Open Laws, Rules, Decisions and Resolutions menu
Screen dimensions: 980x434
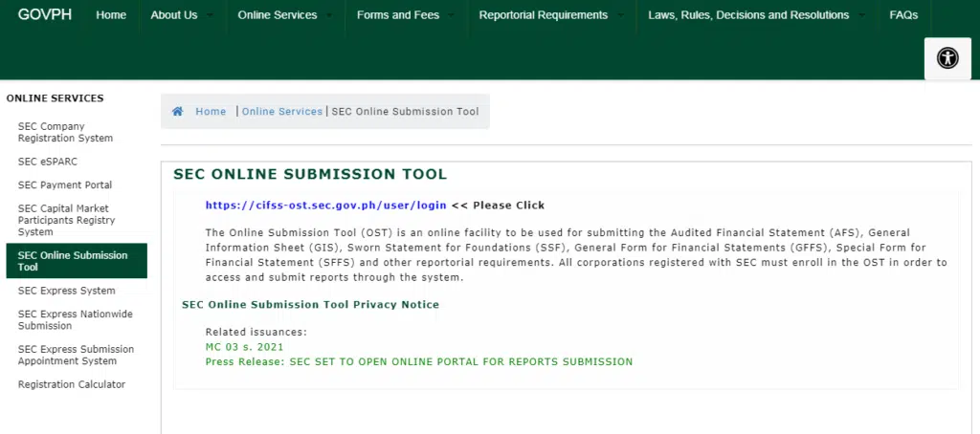tap(757, 15)
